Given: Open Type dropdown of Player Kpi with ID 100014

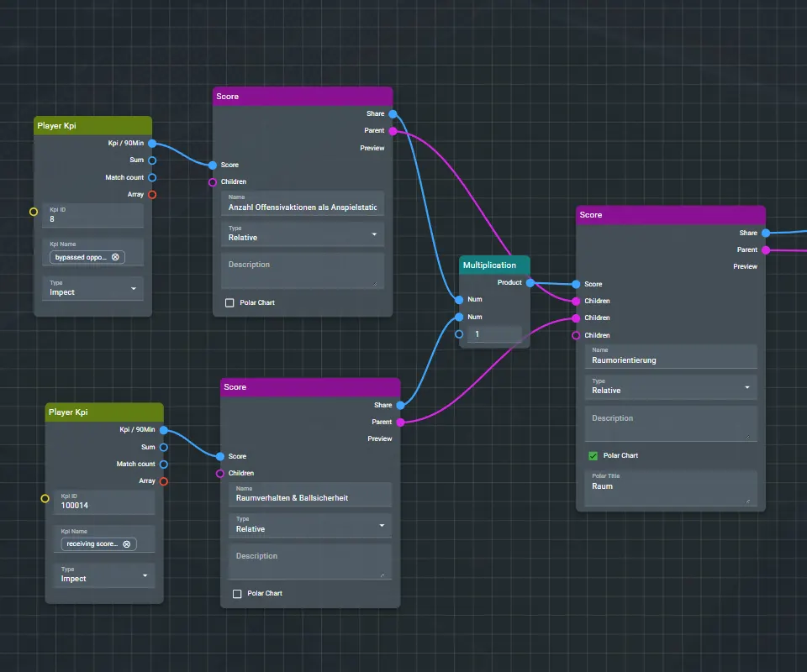Looking at the screenshot, I should (104, 575).
